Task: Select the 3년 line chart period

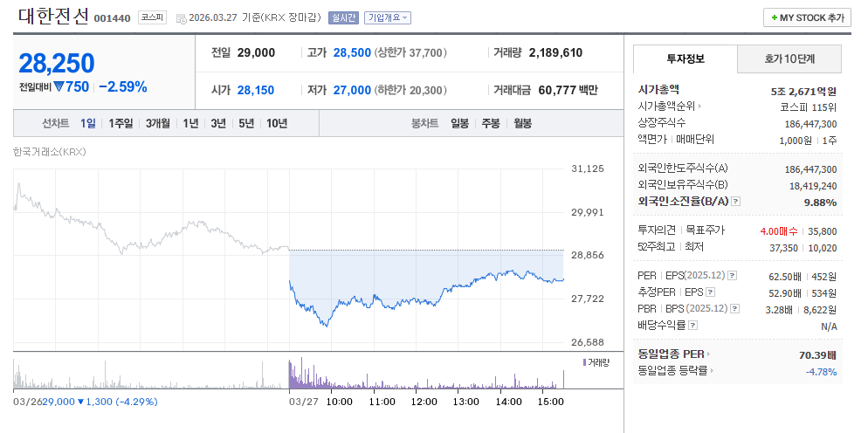Action: click(218, 123)
